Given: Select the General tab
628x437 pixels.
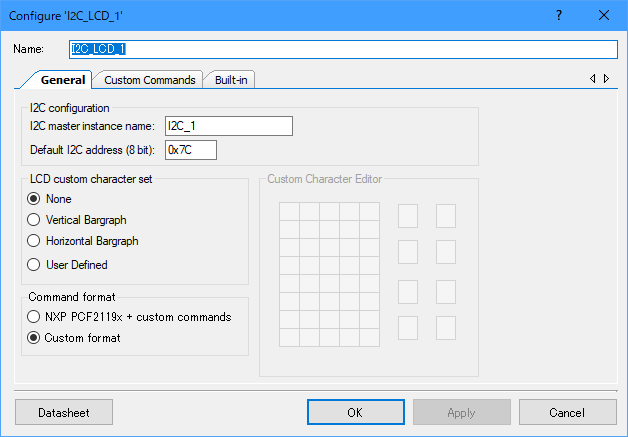Looking at the screenshot, I should (x=63, y=80).
